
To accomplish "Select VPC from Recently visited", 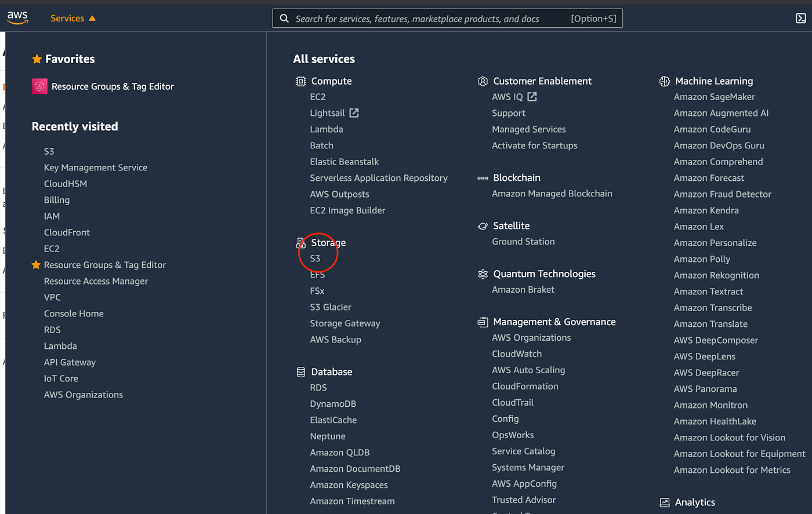I will point(52,297).
